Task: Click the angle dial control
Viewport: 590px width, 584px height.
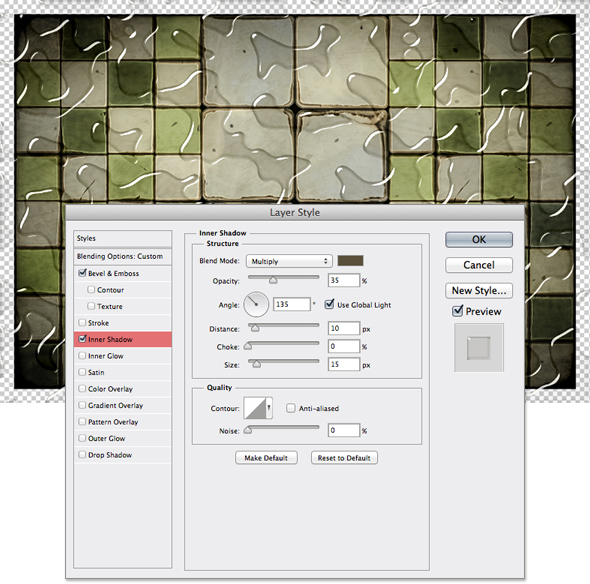Action: coord(256,304)
